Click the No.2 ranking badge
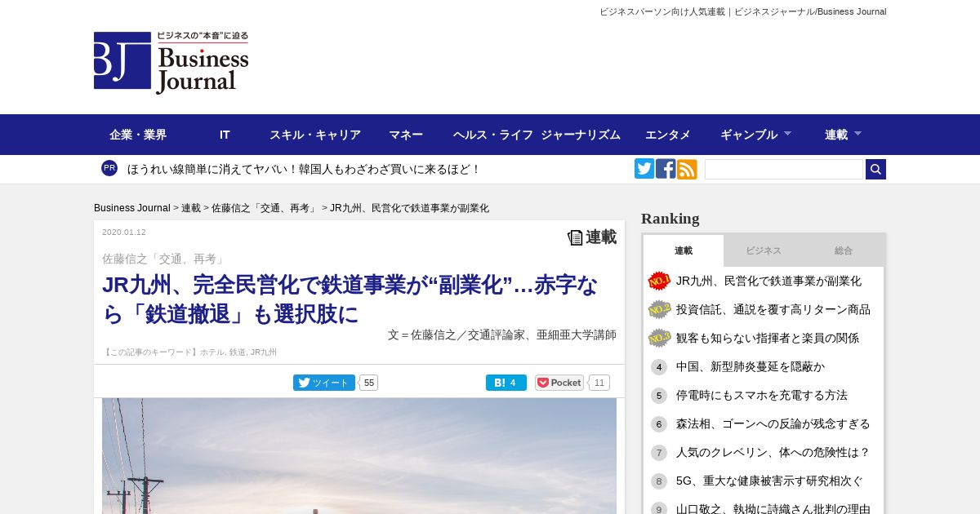The width and height of the screenshot is (980, 514). (659, 309)
